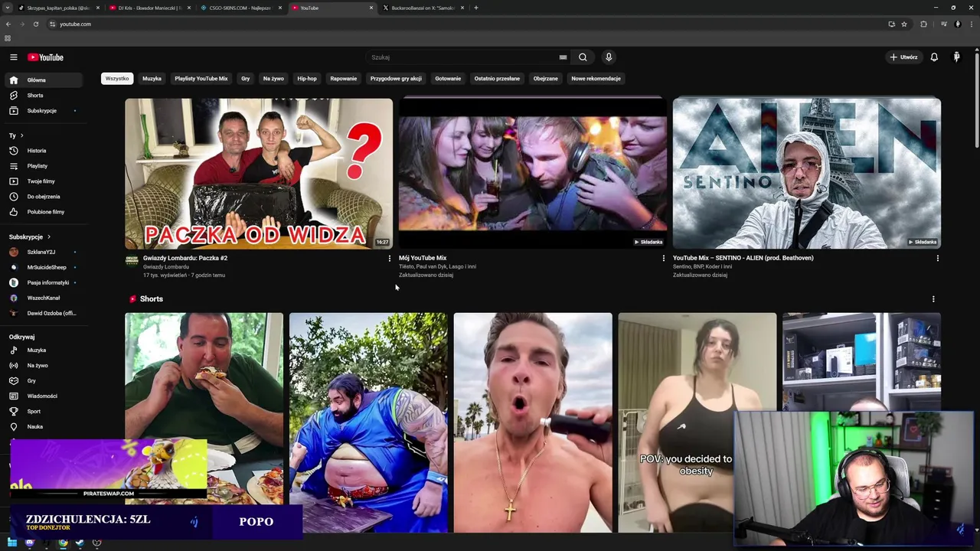Open Nauka under Odkrywaj
Viewport: 980px width, 551px height.
43,426
